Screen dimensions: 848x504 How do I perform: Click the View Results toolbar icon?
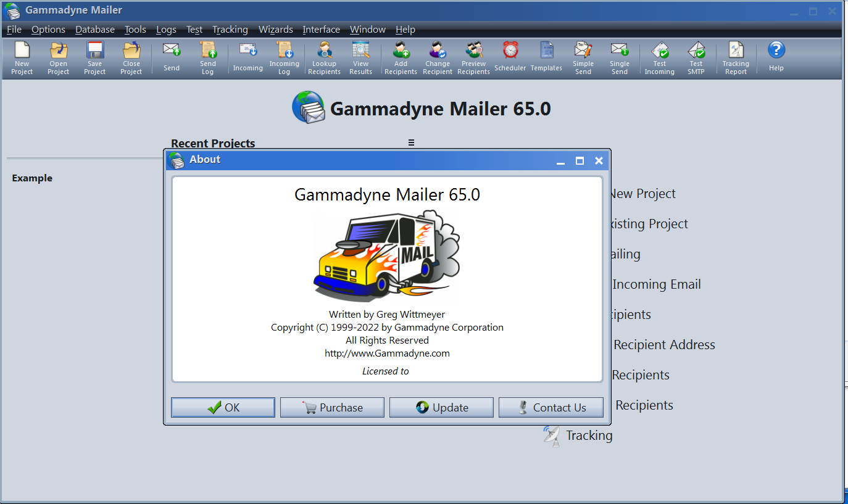pos(360,58)
